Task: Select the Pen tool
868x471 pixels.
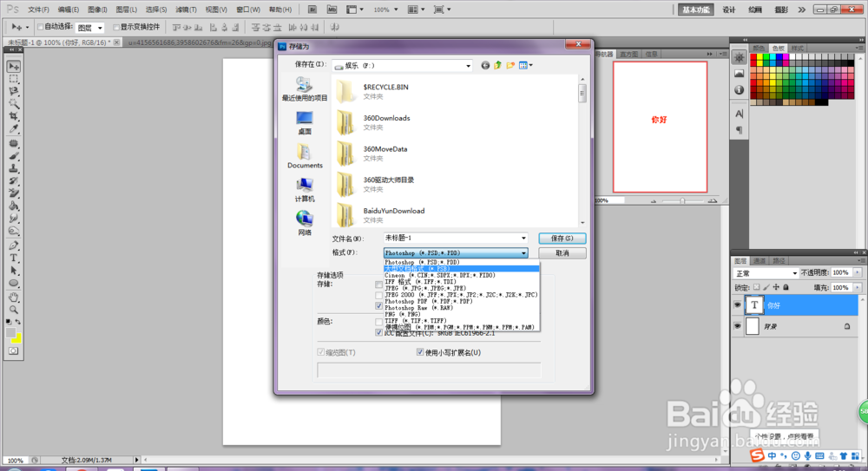Action: pos(14,245)
